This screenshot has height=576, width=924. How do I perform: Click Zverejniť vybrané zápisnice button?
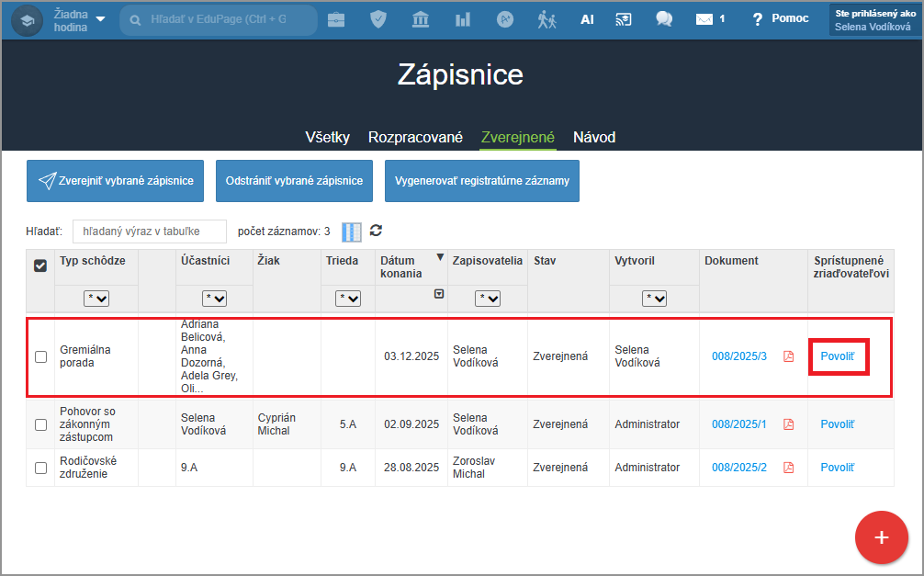pos(116,181)
